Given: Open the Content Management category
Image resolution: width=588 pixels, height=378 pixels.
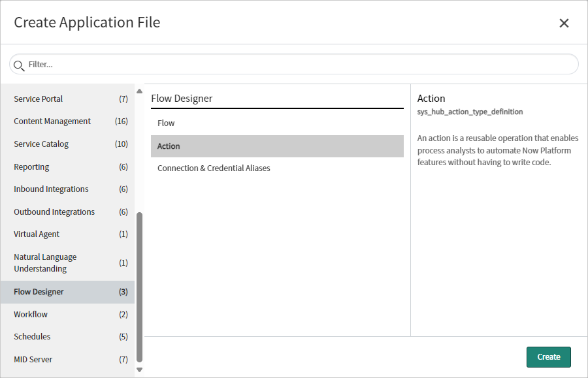Looking at the screenshot, I should 67,121.
